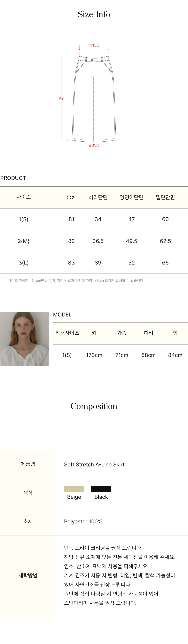This screenshot has height=644, width=188.
Task: Click the red 총장 label beside the skirt diagram
Action: [62, 99]
